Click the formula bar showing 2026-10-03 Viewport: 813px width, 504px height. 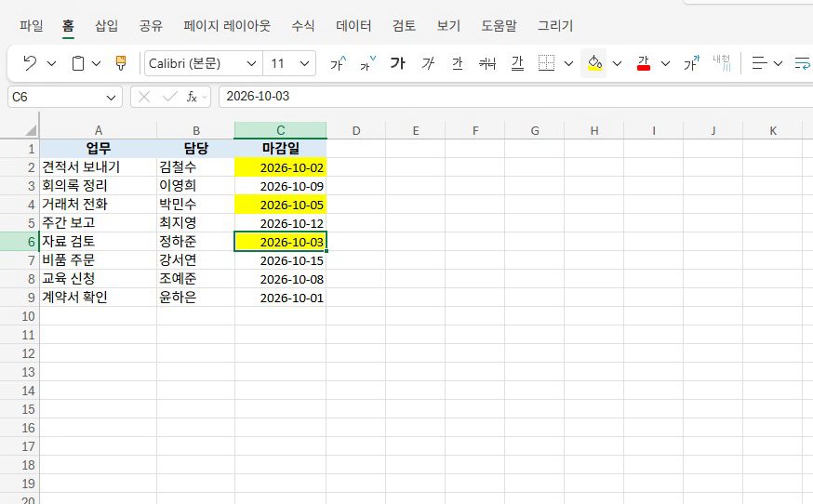[516, 97]
